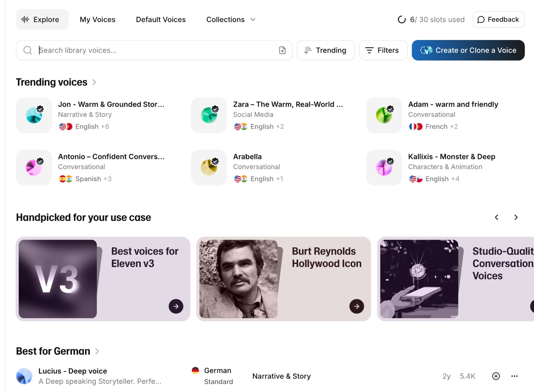Open more options for Lucius voice
The width and height of the screenshot is (534, 392).
515,376
